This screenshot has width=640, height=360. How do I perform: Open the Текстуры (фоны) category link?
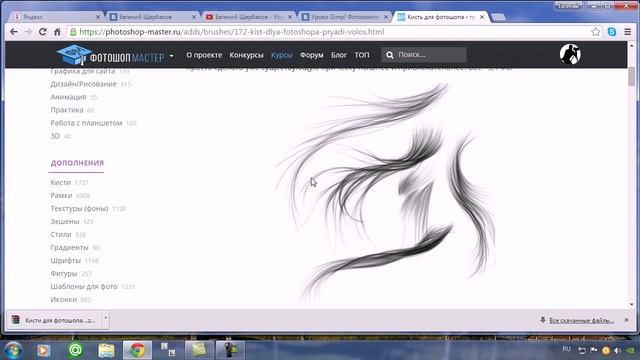pyautogui.click(x=79, y=209)
